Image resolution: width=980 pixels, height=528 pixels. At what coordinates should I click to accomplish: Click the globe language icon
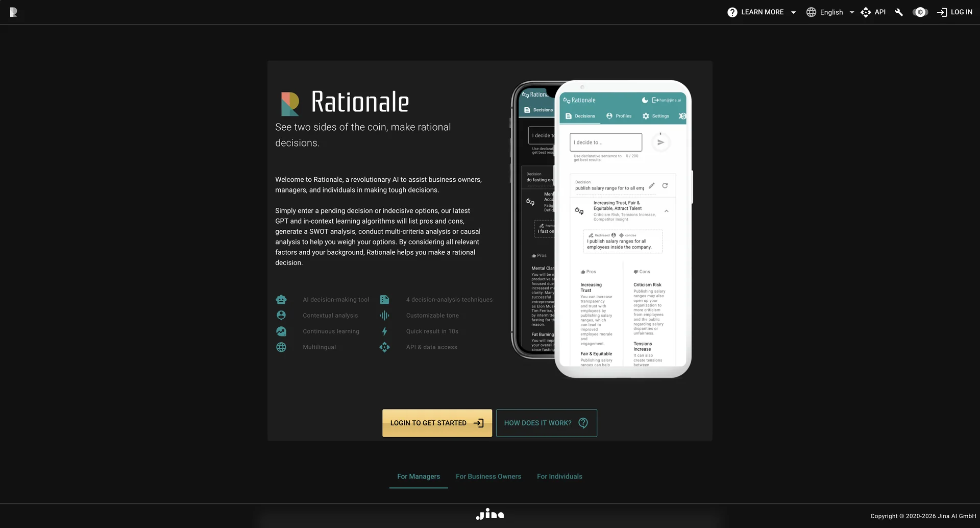click(x=811, y=12)
